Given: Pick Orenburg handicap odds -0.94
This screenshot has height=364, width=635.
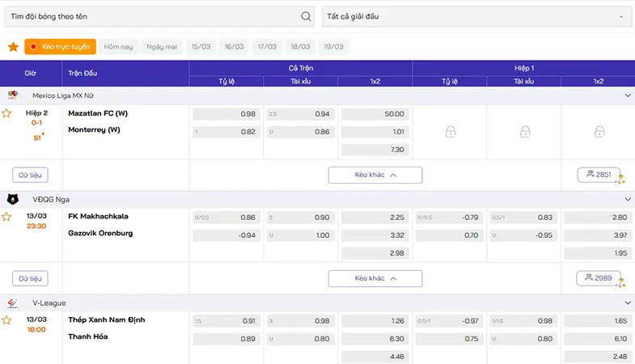Looking at the screenshot, I should (x=226, y=235).
